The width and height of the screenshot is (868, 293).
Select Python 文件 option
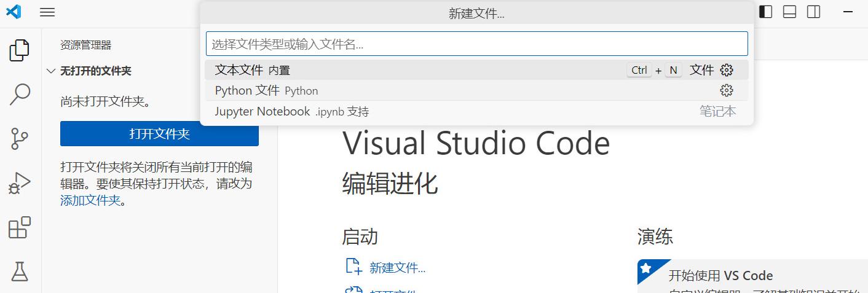coord(476,90)
